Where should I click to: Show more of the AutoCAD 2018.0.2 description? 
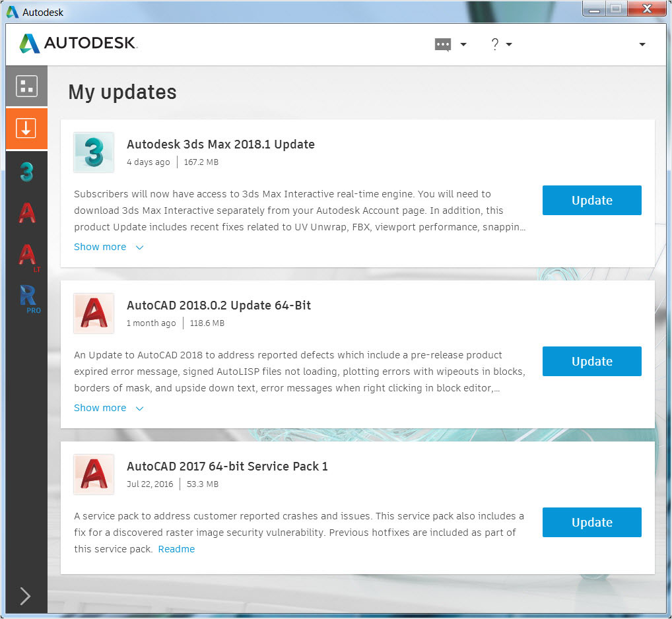tap(108, 408)
